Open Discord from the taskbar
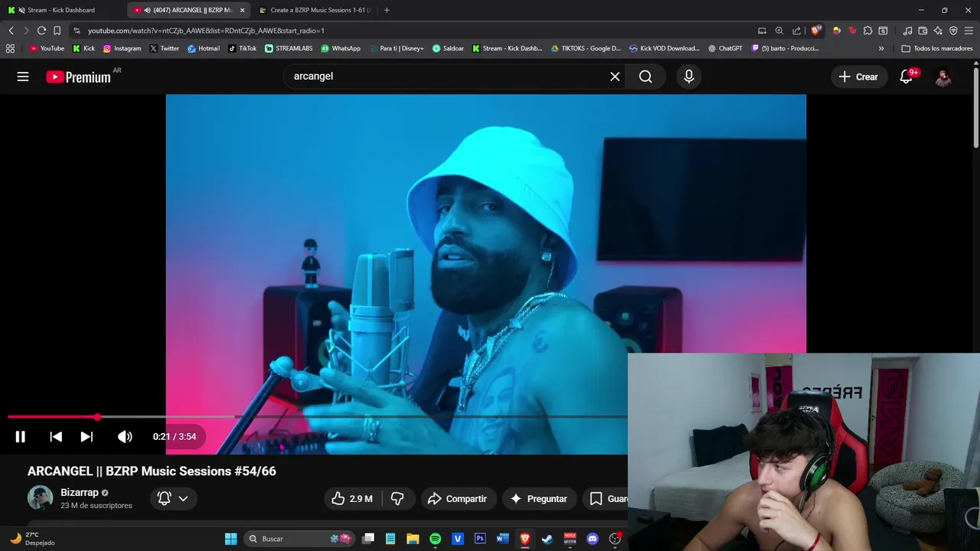 point(592,539)
